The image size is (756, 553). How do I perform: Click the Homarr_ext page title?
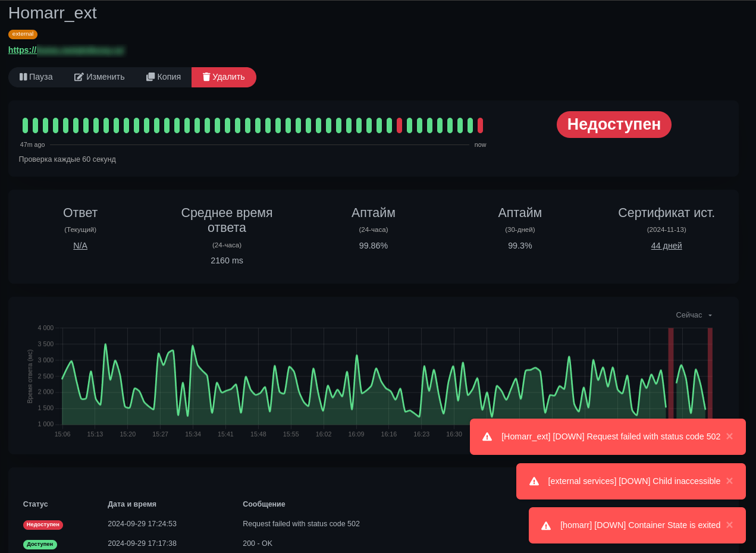point(52,13)
